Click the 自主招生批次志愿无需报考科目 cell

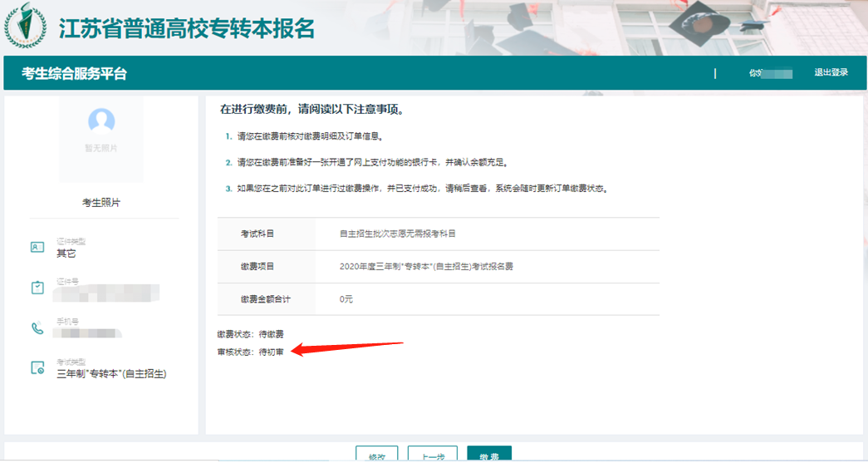point(398,234)
